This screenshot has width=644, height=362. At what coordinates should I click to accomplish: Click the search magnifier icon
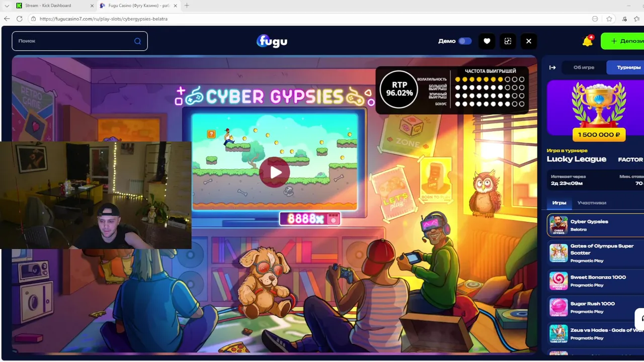click(137, 41)
